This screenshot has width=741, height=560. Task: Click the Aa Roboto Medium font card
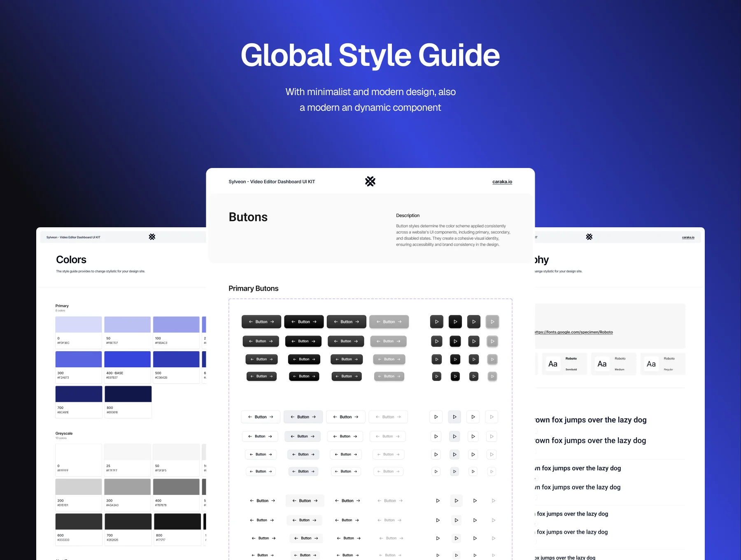[613, 364]
